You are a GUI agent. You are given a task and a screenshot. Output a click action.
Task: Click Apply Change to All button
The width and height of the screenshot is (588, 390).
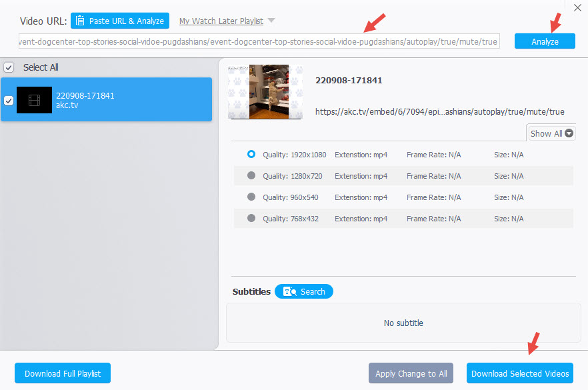pos(411,373)
